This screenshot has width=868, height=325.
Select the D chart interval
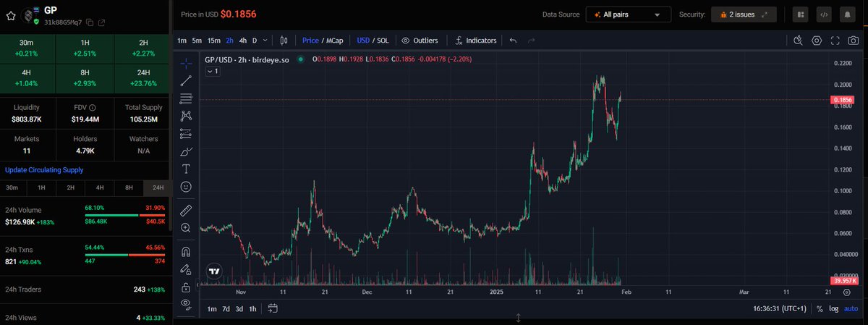(x=255, y=41)
